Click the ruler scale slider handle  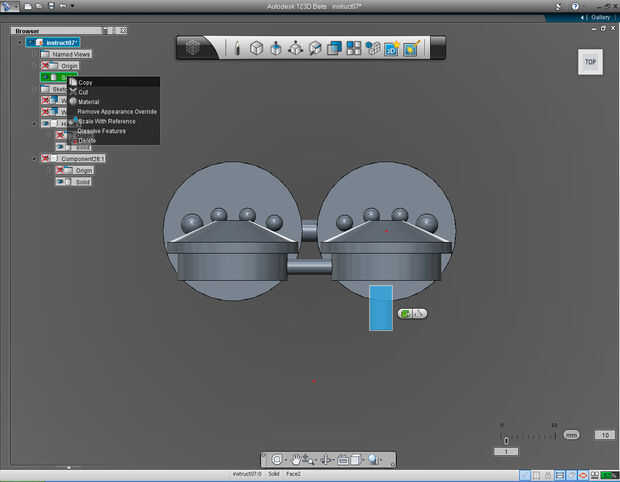click(x=506, y=440)
